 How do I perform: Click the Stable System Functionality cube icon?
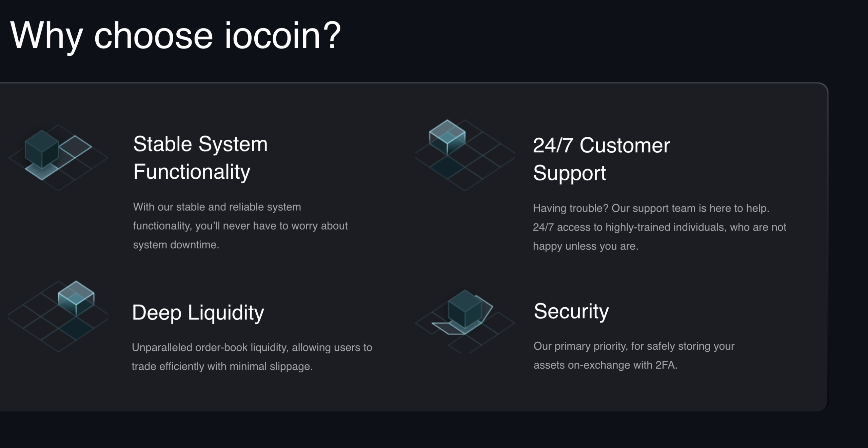click(41, 149)
